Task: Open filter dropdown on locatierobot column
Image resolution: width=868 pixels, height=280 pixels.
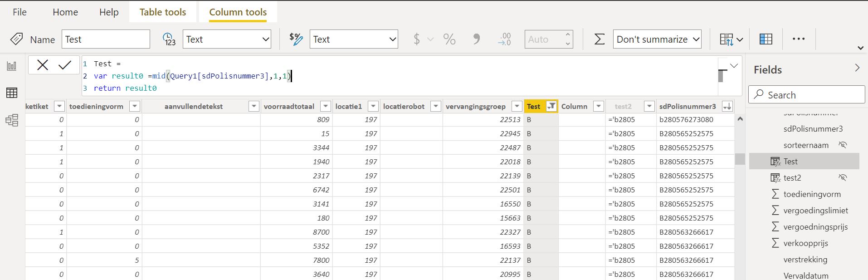Action: 436,106
